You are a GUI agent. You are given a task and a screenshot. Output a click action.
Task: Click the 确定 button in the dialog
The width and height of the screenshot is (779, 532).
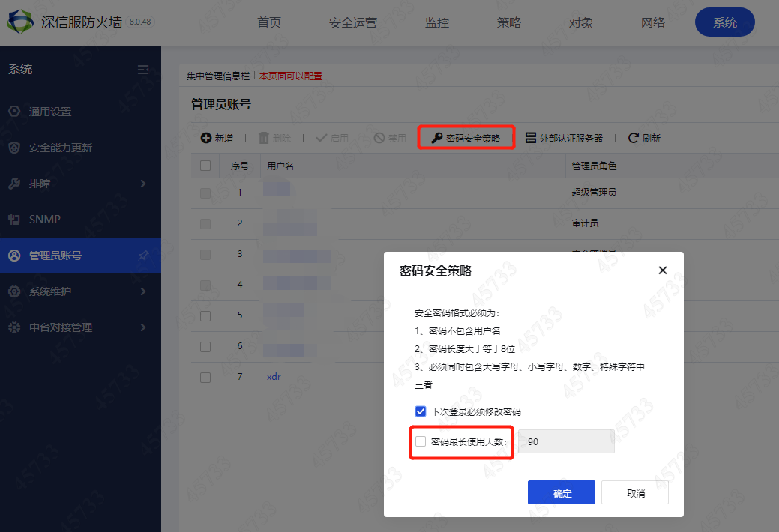coord(561,492)
